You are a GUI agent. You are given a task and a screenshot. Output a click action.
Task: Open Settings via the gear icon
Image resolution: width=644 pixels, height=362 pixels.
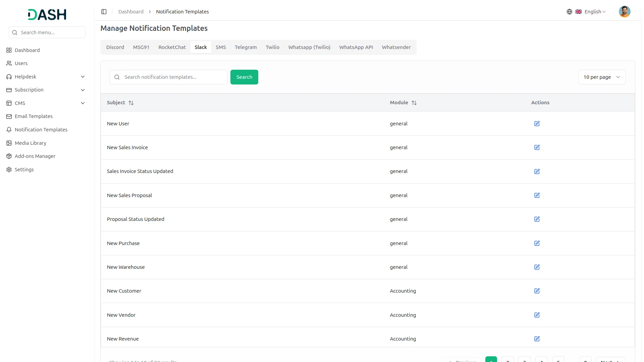9,170
